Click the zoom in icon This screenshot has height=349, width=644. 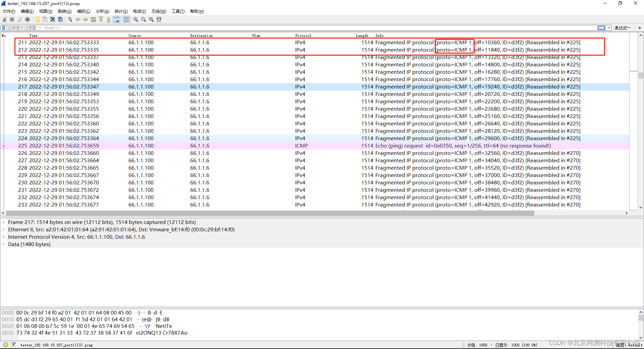point(136,19)
